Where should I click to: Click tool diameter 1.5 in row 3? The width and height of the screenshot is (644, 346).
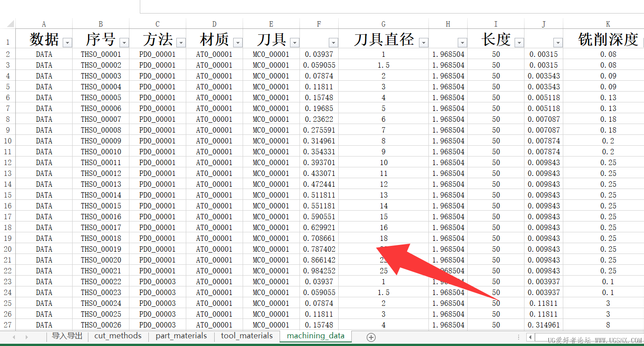pos(383,65)
